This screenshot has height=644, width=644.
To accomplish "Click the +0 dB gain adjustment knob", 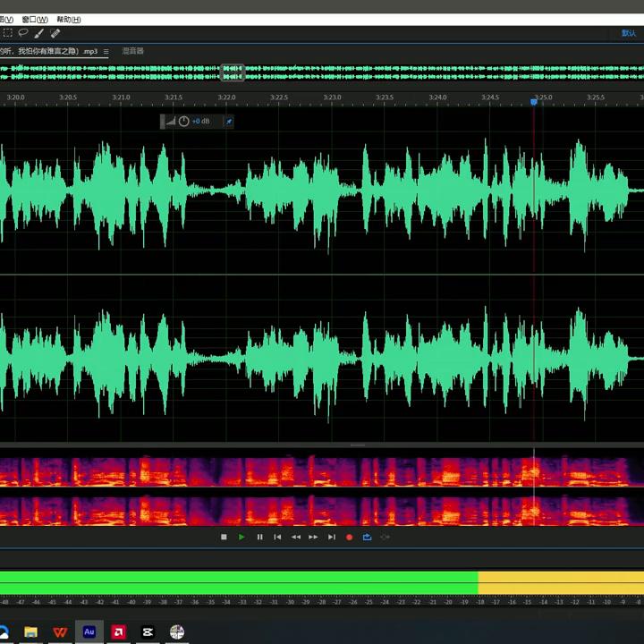I will click(183, 121).
